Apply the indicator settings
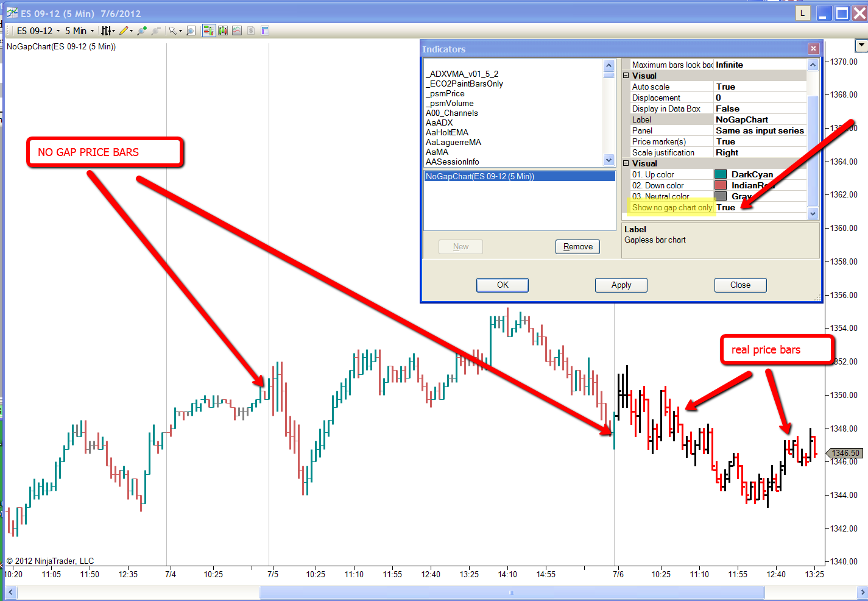868x601 pixels. 621,285
